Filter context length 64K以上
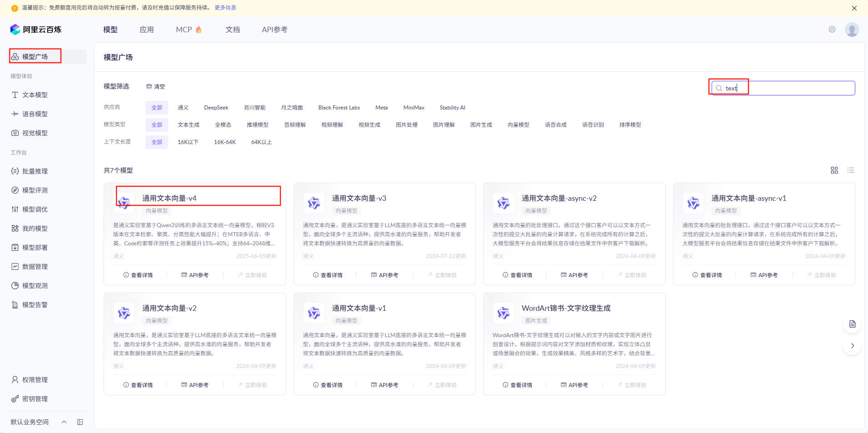 [x=262, y=142]
